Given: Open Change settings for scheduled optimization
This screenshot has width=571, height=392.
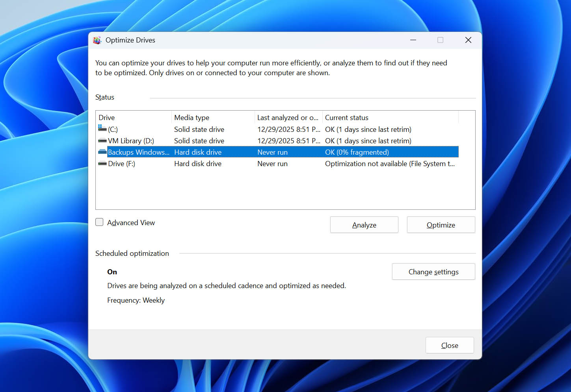Looking at the screenshot, I should click(x=433, y=272).
